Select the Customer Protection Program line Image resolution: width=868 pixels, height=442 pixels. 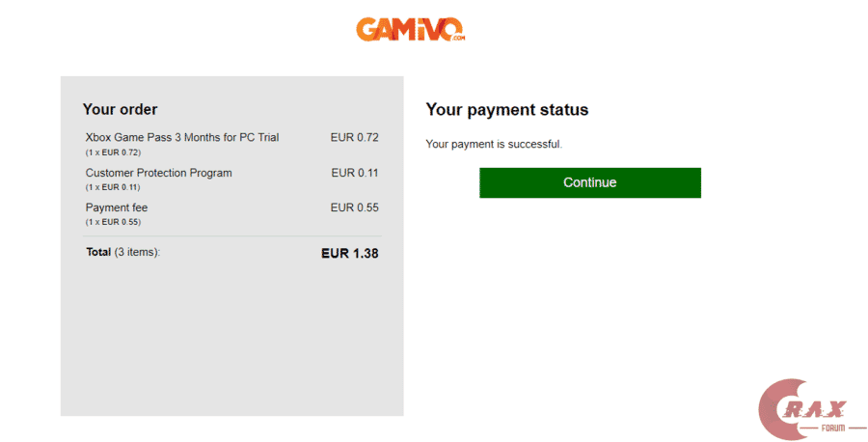tap(158, 173)
